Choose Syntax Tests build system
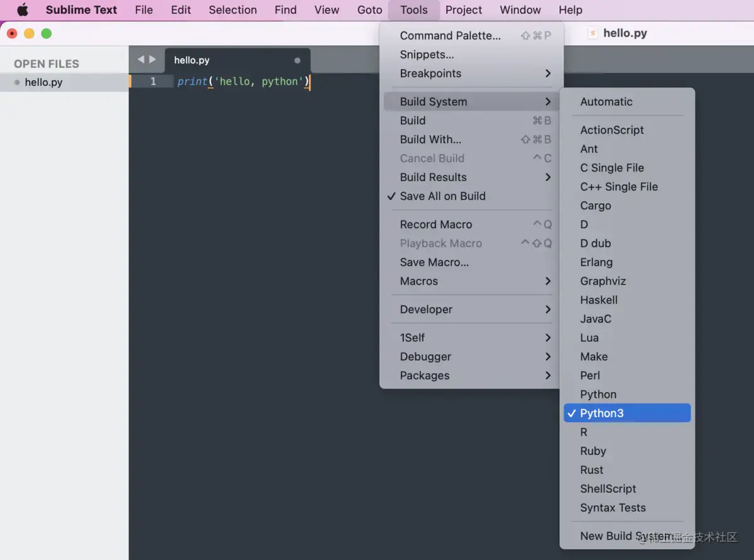 click(x=627, y=507)
